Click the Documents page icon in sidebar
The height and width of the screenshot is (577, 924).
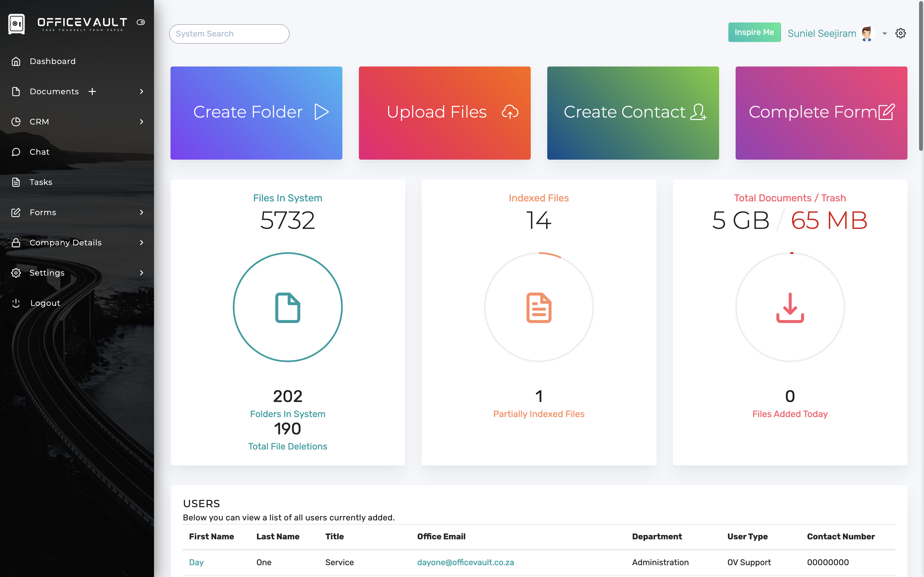tap(16, 91)
